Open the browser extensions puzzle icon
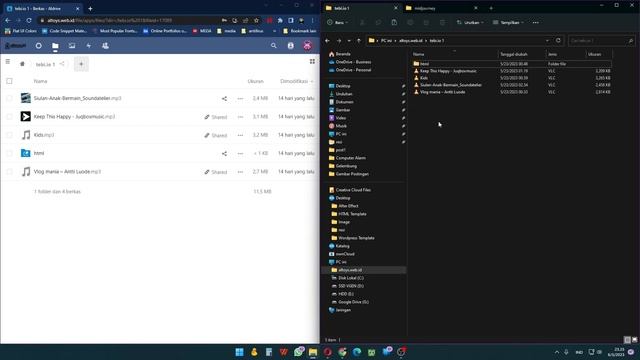640x360 pixels. point(280,20)
